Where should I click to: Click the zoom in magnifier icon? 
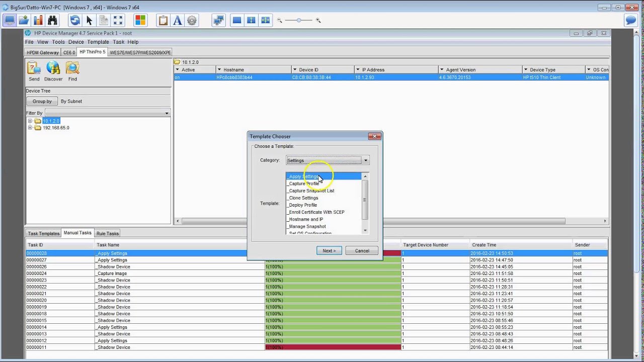318,20
